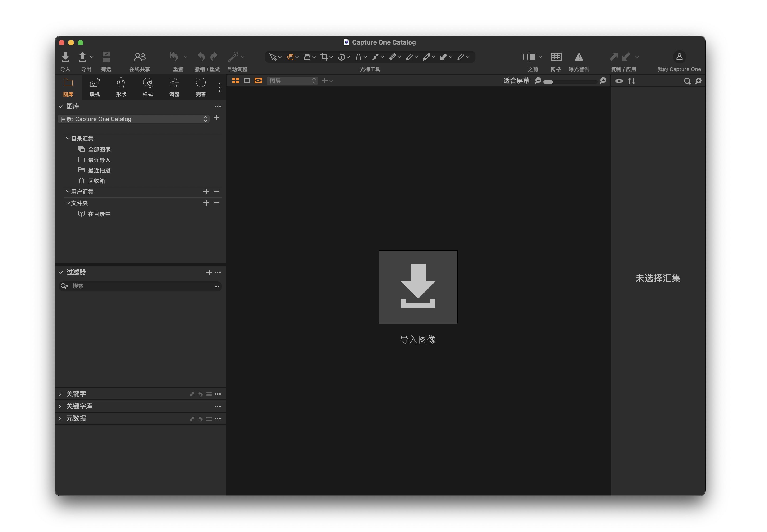Screen dimensions: 767x532
Task: Select the mask eraser cursor tool
Action: coord(410,57)
